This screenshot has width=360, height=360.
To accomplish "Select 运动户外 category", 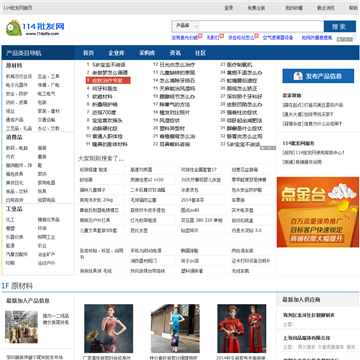I will click(x=46, y=263).
